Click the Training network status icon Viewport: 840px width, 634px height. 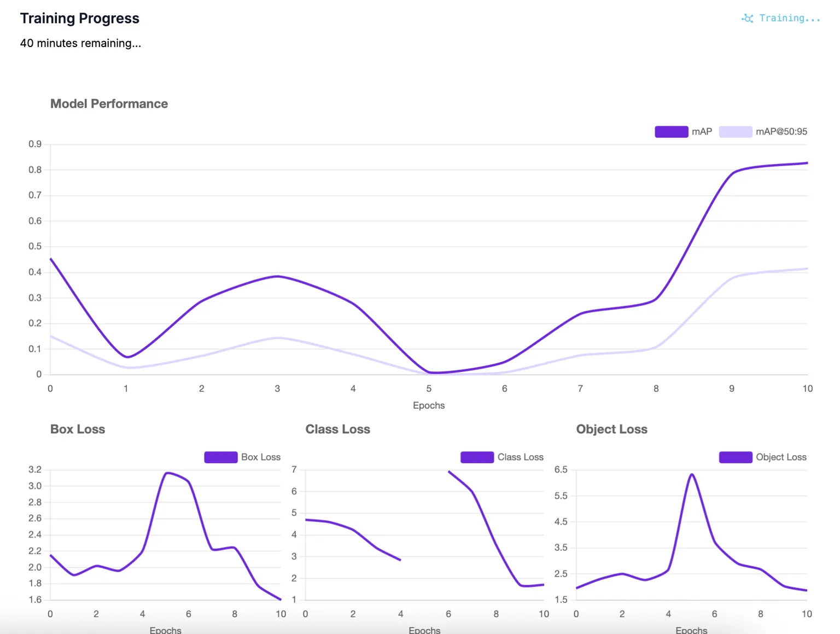click(x=747, y=19)
